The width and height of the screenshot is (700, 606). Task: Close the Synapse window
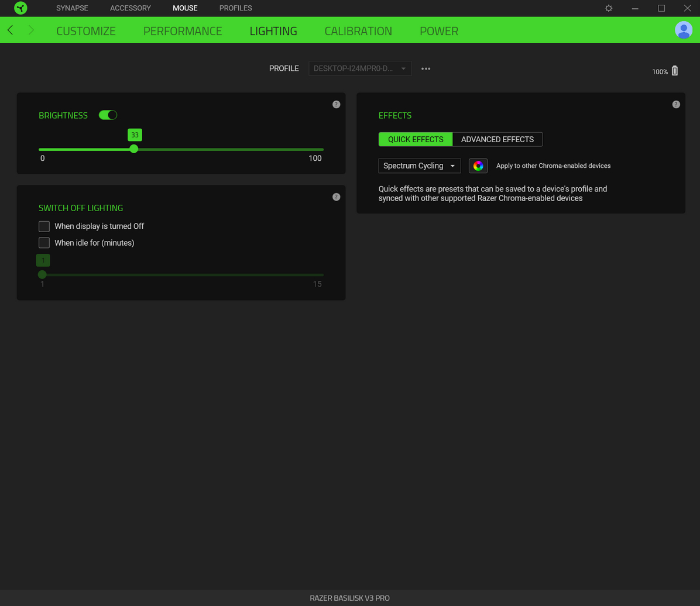coord(688,8)
